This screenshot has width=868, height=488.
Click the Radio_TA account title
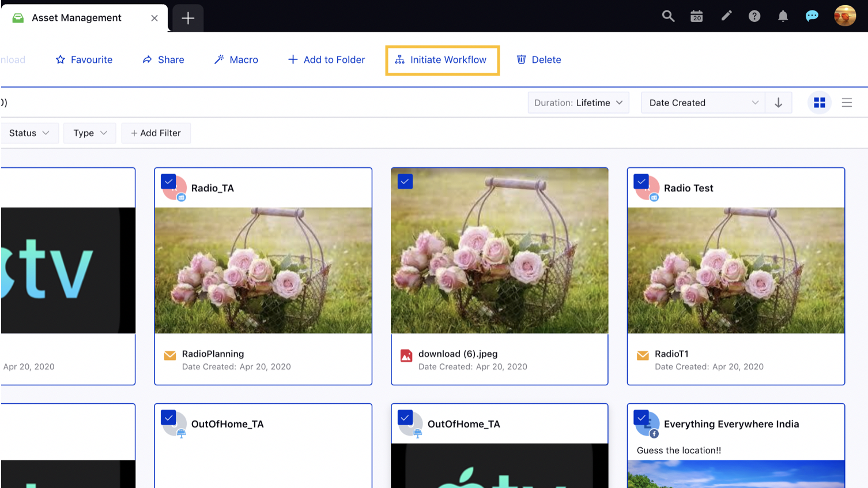pos(213,188)
